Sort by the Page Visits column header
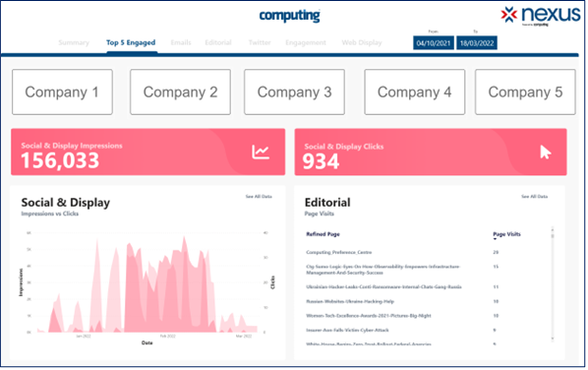The height and width of the screenshot is (370, 588). pyautogui.click(x=506, y=234)
